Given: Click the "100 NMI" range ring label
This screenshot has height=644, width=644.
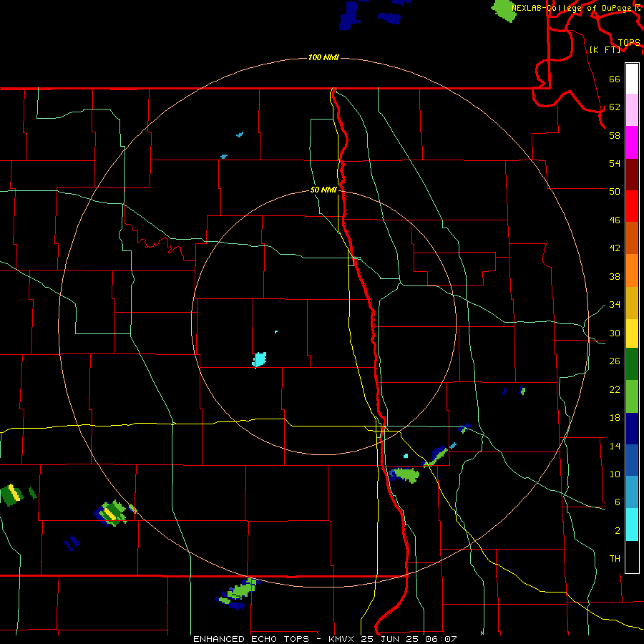Looking at the screenshot, I should click(x=323, y=57).
